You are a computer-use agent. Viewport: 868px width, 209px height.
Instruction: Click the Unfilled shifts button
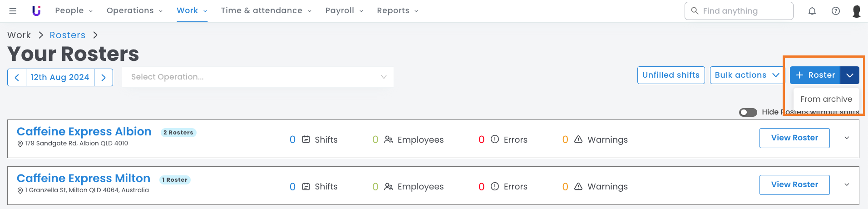point(671,75)
